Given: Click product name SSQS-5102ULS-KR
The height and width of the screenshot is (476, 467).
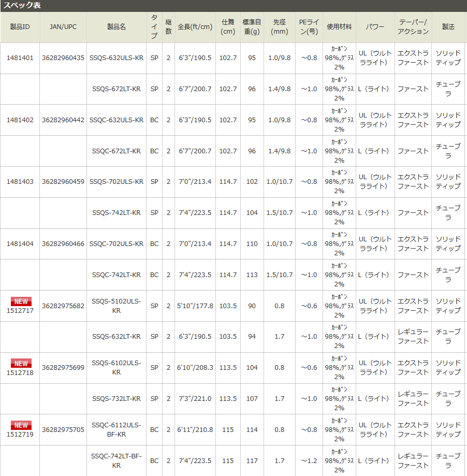Looking at the screenshot, I should pos(116,306).
